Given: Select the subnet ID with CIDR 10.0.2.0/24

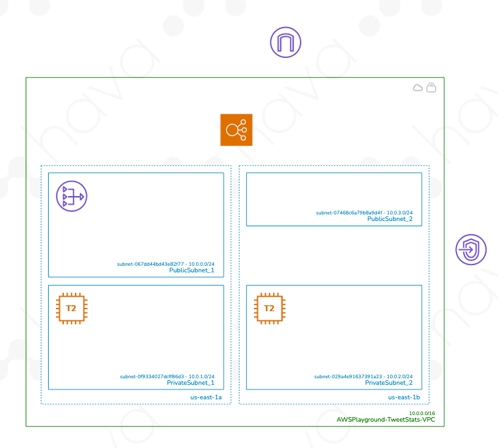Looking at the screenshot, I should click(x=363, y=376).
